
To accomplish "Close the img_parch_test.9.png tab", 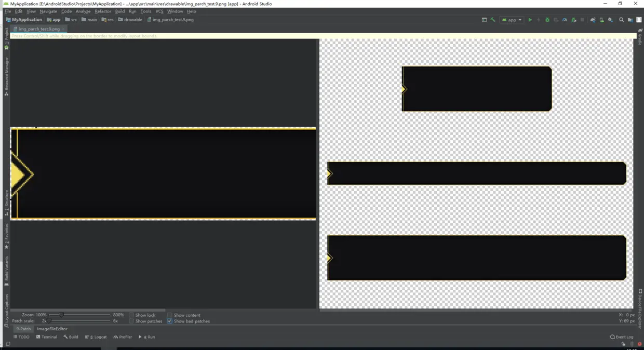I will tap(64, 29).
